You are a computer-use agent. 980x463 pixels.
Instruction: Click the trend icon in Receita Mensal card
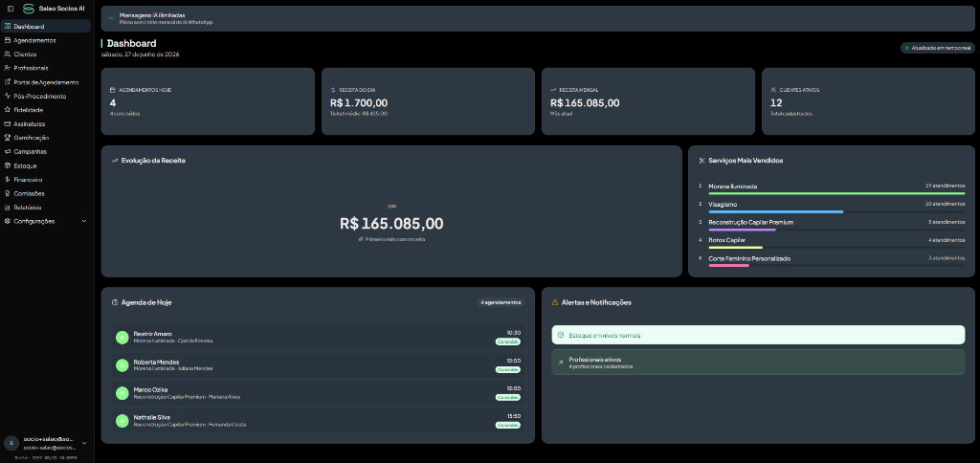click(x=553, y=90)
